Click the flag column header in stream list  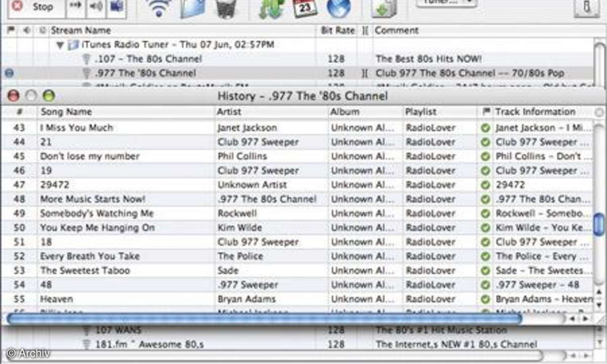(10, 30)
